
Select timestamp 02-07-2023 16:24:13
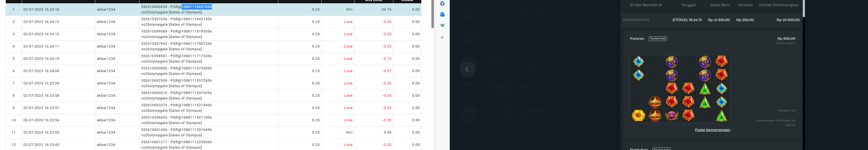point(41,22)
